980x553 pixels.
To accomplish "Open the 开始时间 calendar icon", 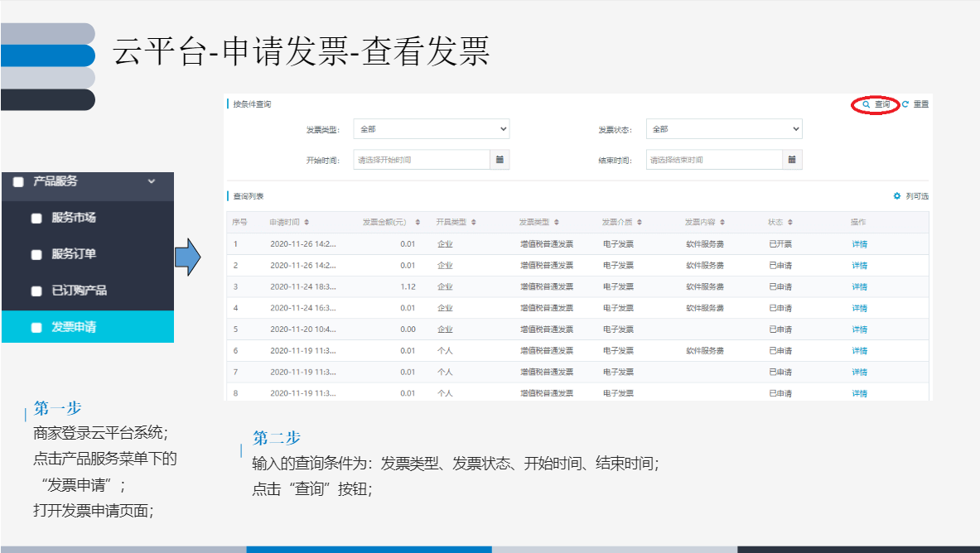I will [x=500, y=159].
